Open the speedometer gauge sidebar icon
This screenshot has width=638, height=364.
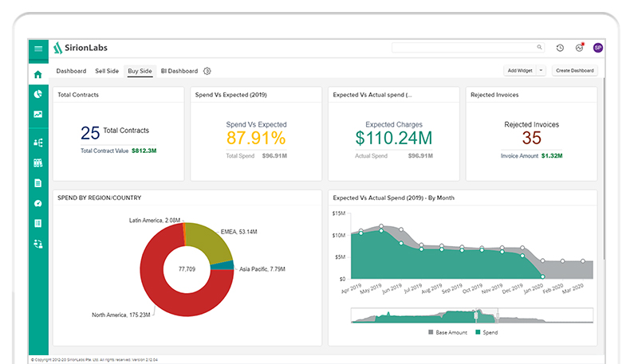pyautogui.click(x=37, y=203)
